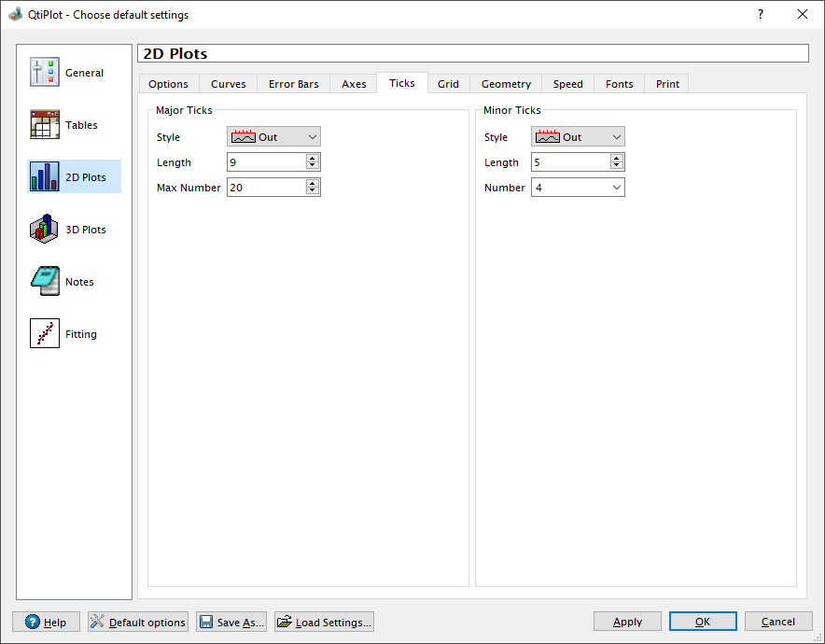Screen dimensions: 825x644
Task: Decrease the Minor Ticks Length value
Action: coord(617,166)
